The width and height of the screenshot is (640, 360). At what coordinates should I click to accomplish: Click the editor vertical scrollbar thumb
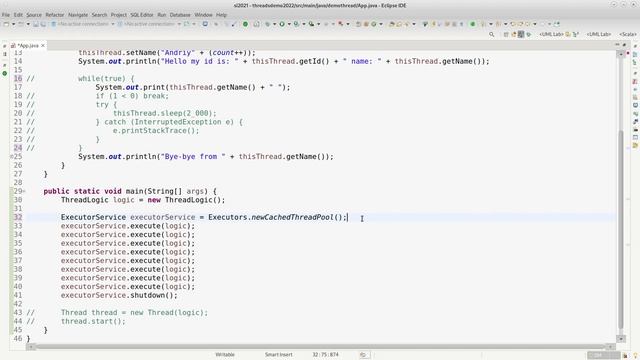621,229
